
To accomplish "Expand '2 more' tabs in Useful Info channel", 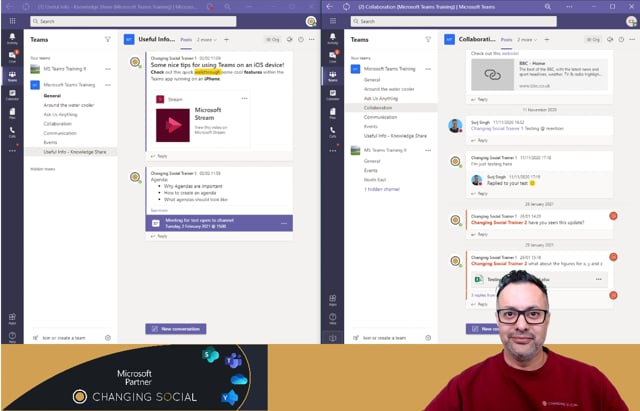I will (x=207, y=40).
